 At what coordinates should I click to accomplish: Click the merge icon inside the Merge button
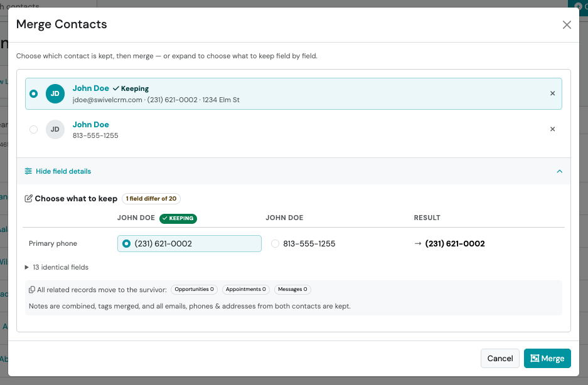(535, 359)
